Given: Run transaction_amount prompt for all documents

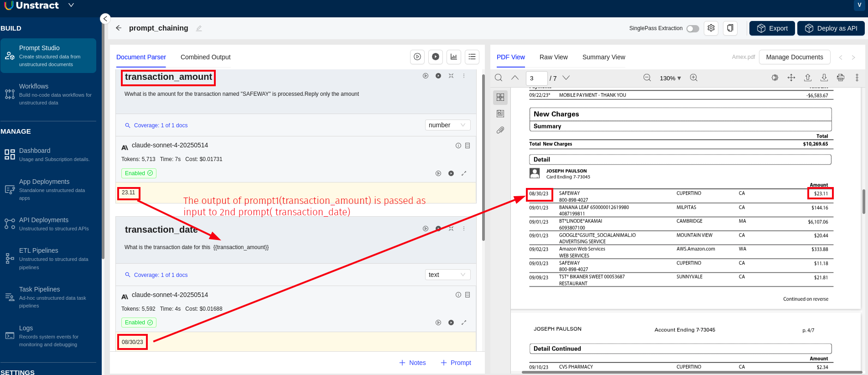Looking at the screenshot, I should click(438, 76).
